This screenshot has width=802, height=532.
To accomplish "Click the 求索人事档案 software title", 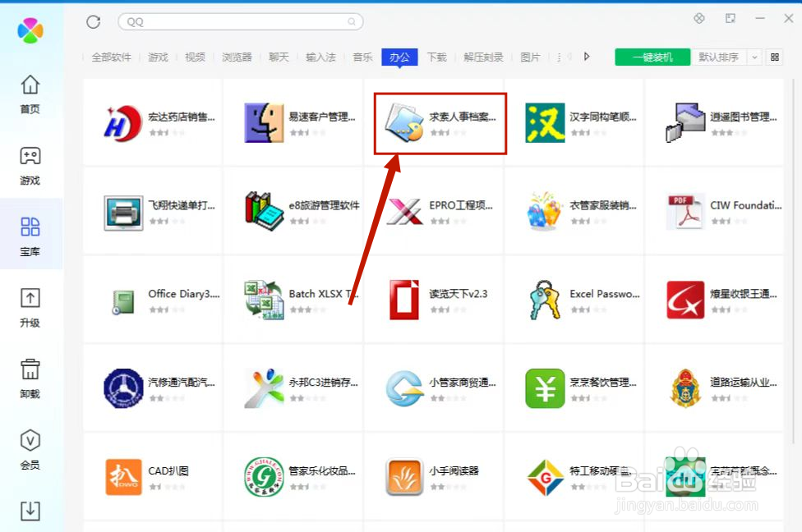I will click(x=463, y=117).
